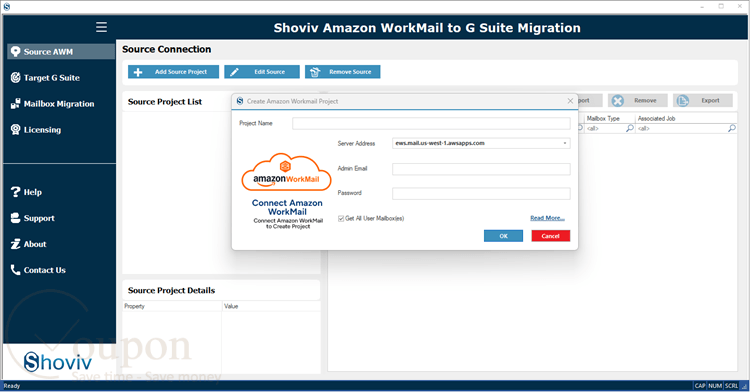This screenshot has width=750, height=392.
Task: Click the Mailbox Migration icon
Action: coord(15,104)
